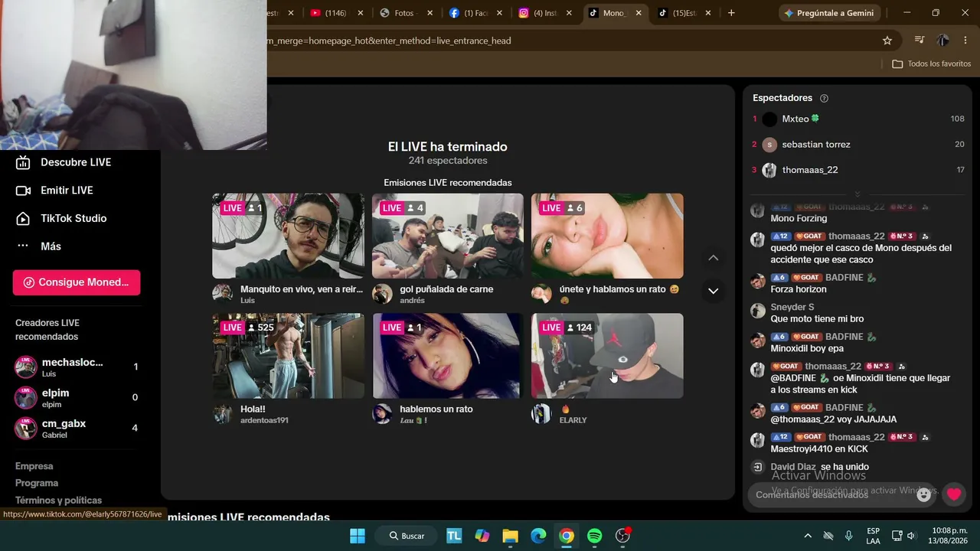Screen dimensions: 980x551
Task: Click 'Que moto tiene mi bro' chat message
Action: [817, 319]
